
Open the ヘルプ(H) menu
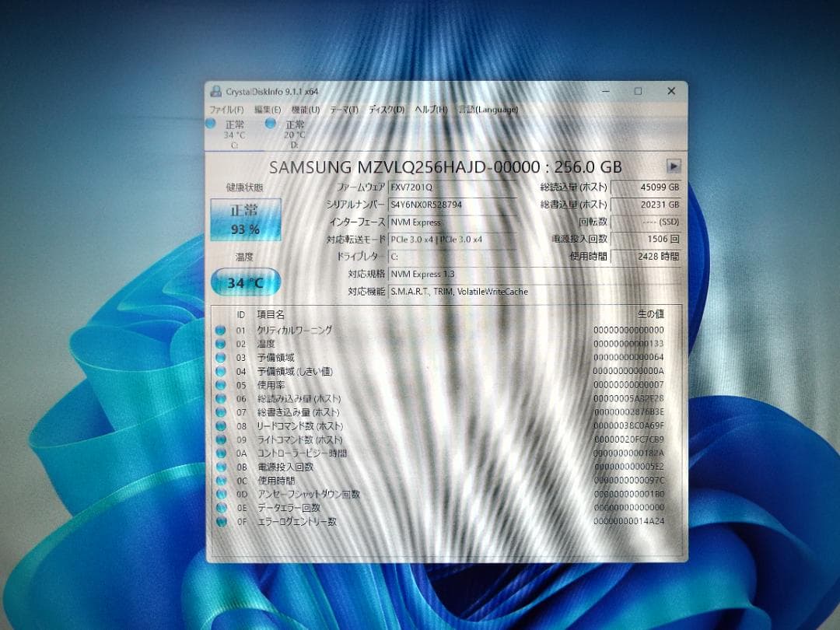click(x=429, y=110)
